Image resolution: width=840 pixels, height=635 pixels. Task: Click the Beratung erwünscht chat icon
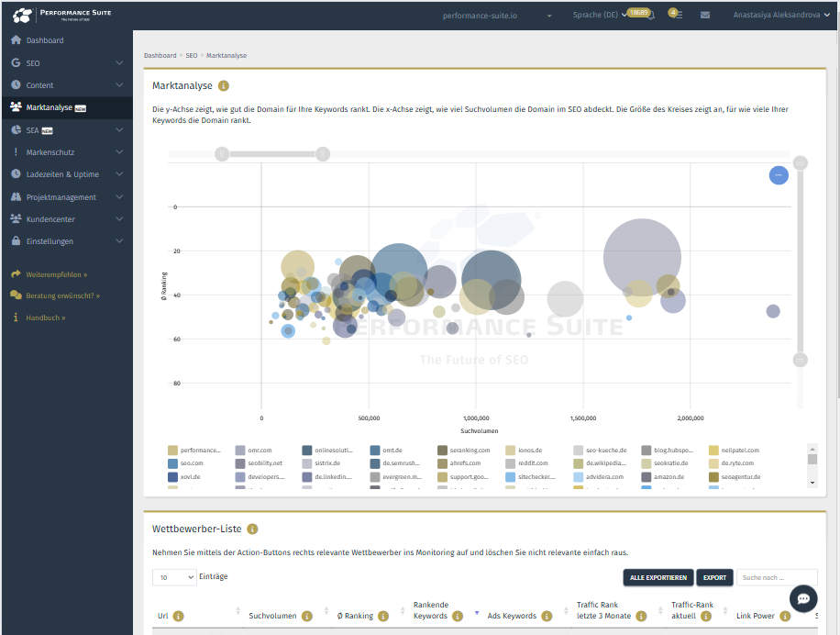click(17, 295)
